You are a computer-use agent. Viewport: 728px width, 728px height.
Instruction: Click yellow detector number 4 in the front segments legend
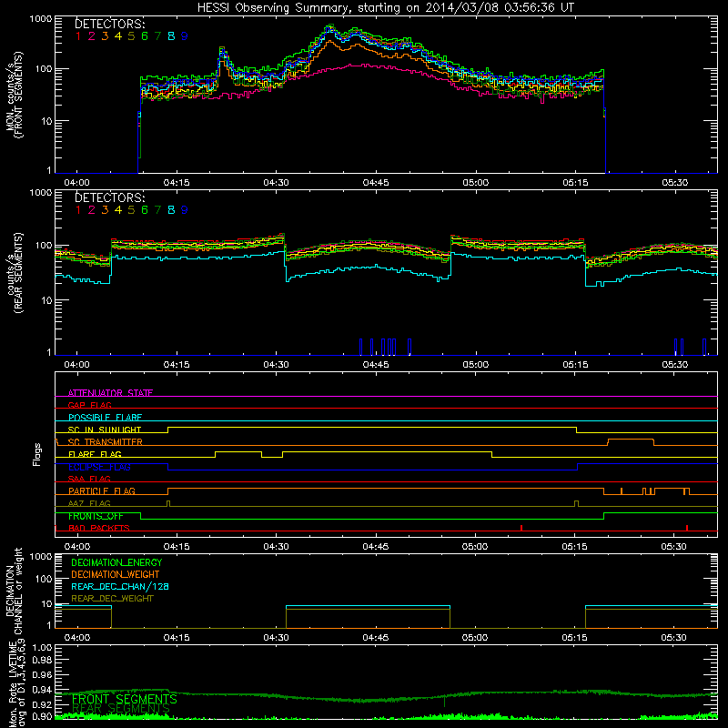click(x=118, y=35)
